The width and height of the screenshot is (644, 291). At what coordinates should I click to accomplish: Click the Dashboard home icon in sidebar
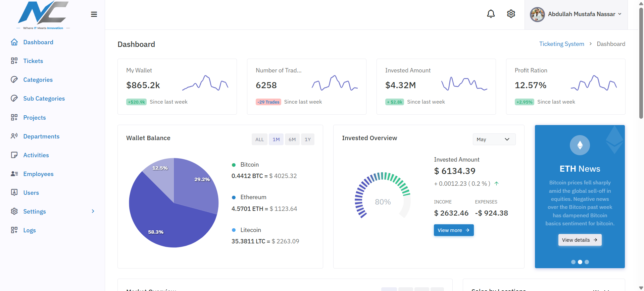click(x=14, y=42)
